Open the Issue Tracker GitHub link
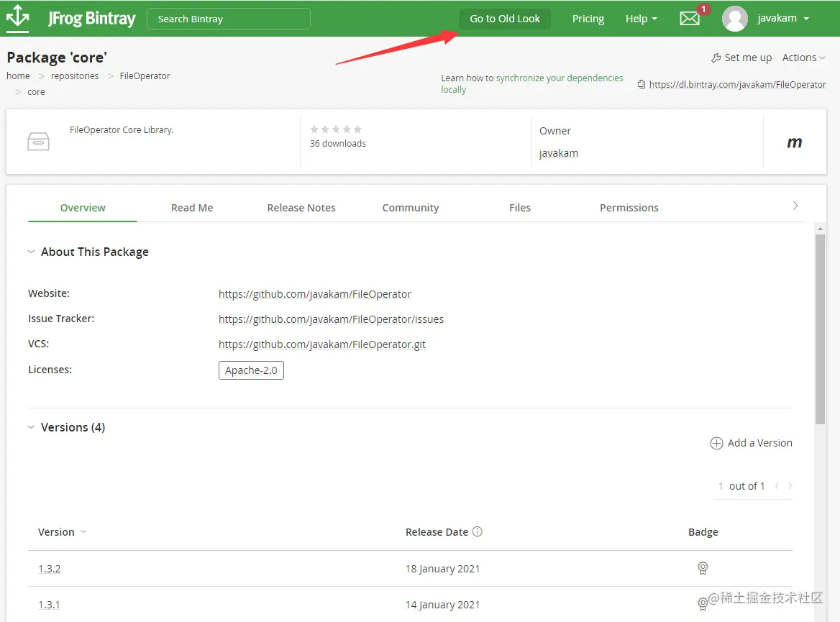Screen dimensions: 840x622 (331, 319)
